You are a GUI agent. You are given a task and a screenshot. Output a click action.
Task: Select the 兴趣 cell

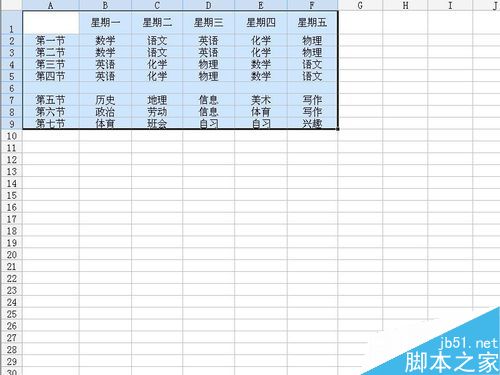[x=312, y=124]
